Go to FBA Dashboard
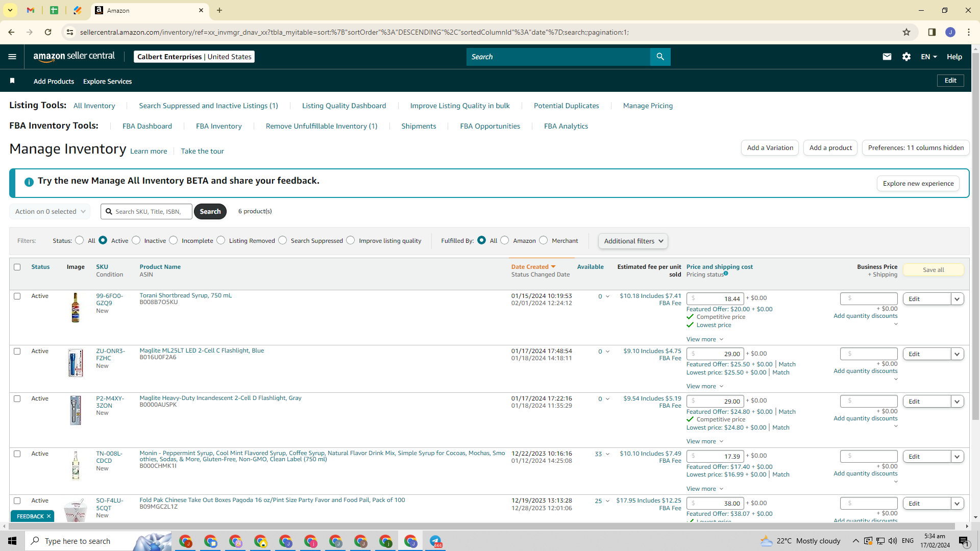This screenshot has height=551, width=980. (147, 126)
